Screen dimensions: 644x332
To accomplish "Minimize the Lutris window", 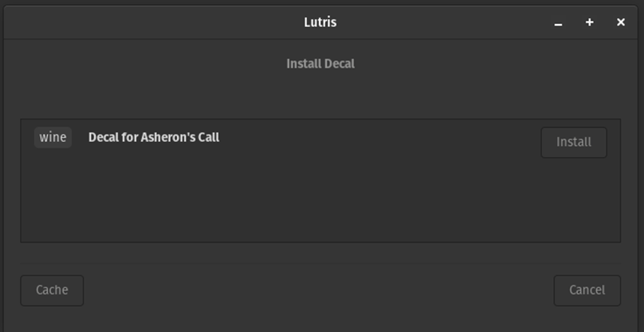I will [x=558, y=23].
